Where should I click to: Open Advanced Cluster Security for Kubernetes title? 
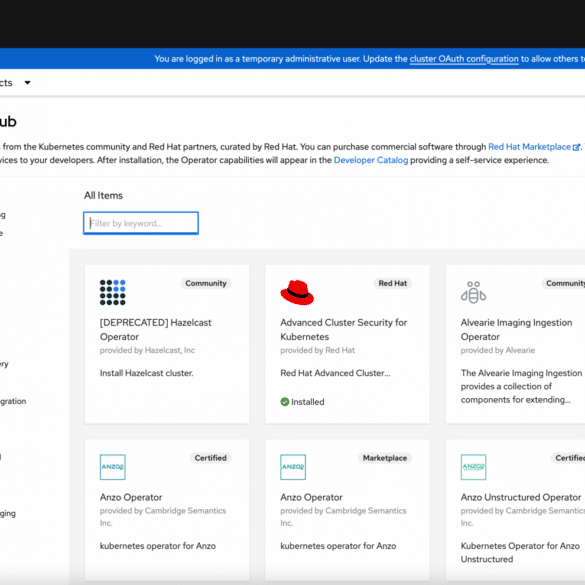[x=344, y=329]
